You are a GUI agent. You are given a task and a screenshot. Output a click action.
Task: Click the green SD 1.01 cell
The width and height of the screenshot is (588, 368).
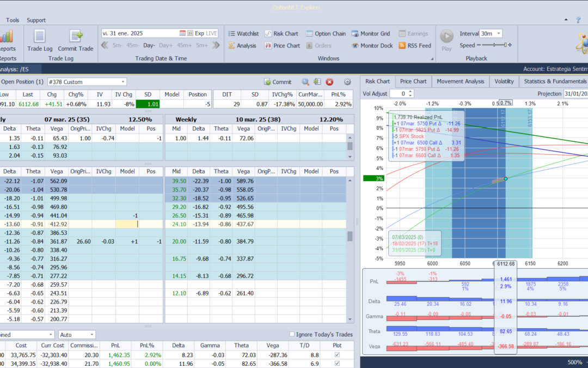pos(148,104)
